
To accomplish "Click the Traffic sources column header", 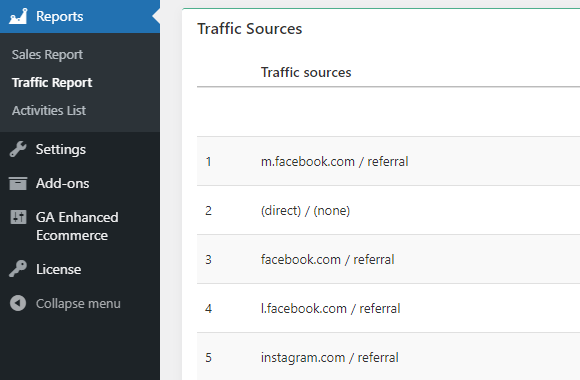I will coord(306,72).
